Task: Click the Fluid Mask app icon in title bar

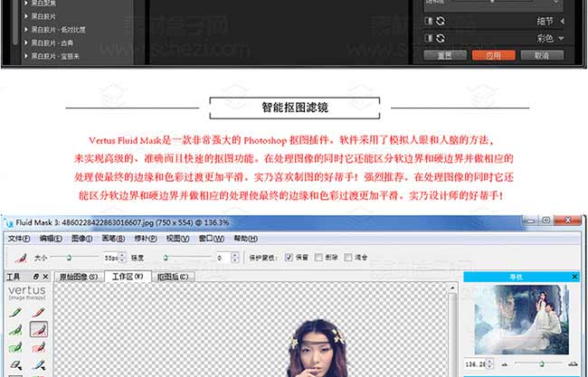Action: pos(8,223)
